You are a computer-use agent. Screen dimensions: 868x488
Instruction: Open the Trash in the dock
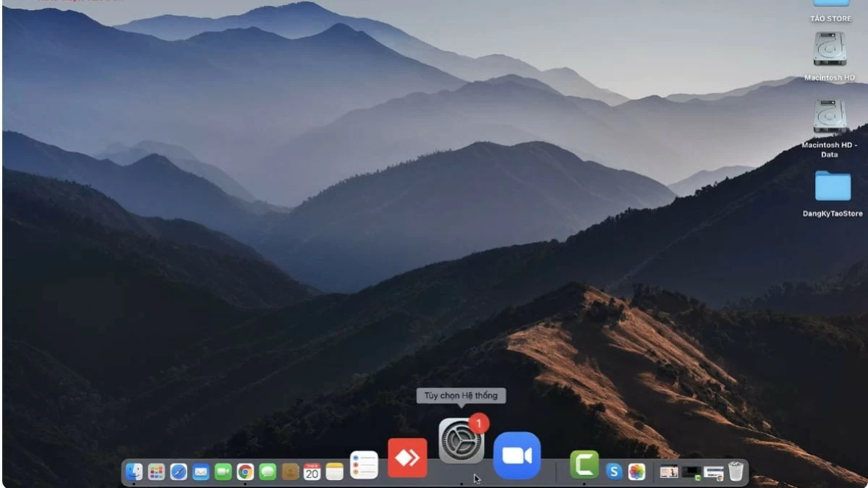[x=736, y=472]
